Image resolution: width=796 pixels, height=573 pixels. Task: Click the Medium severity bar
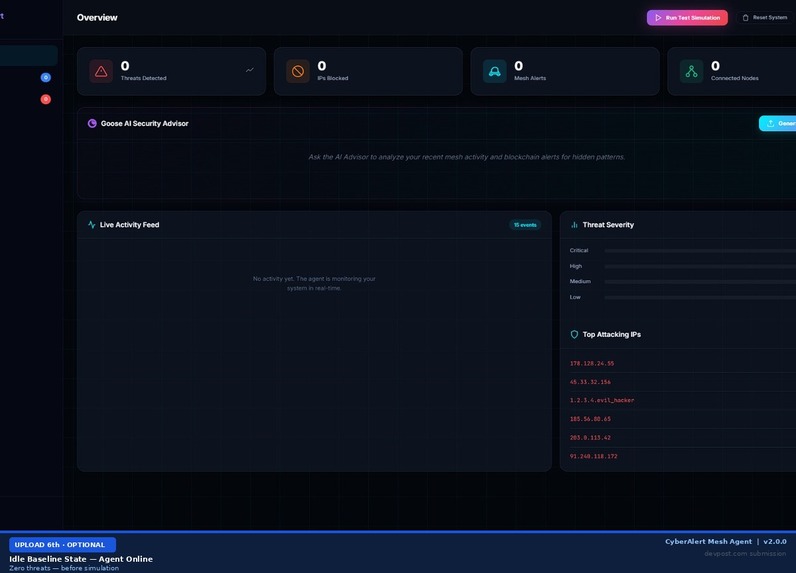700,282
